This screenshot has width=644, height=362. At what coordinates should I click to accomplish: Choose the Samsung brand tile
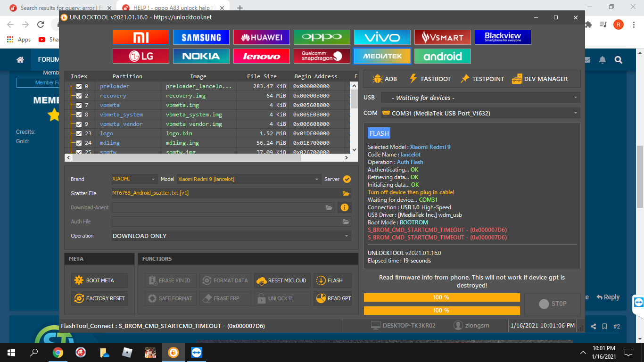[x=201, y=37]
